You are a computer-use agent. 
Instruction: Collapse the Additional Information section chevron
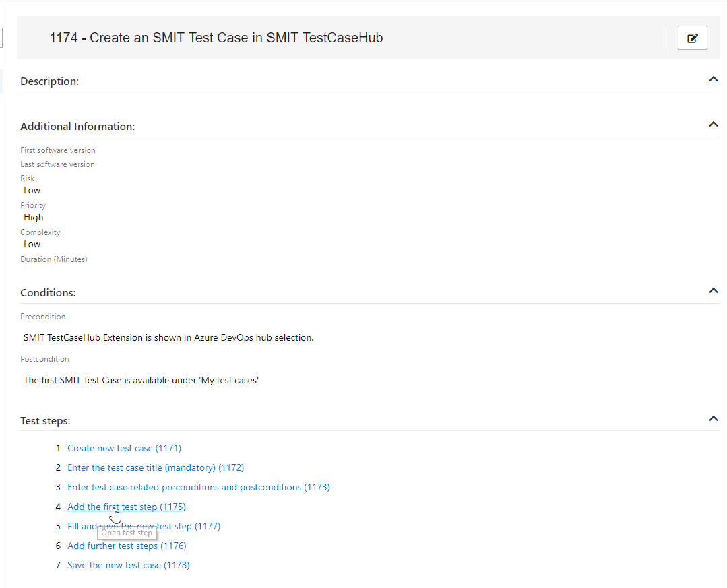point(713,124)
